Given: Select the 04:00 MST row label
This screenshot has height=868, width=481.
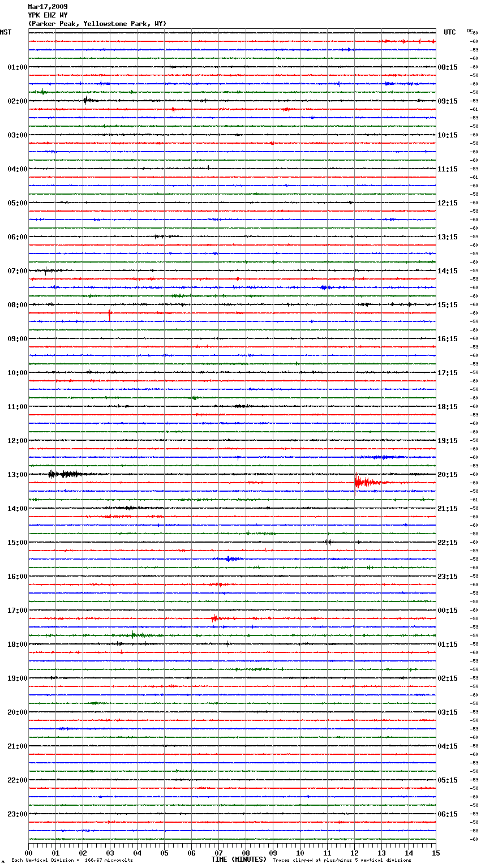Looking at the screenshot, I should click(18, 169).
